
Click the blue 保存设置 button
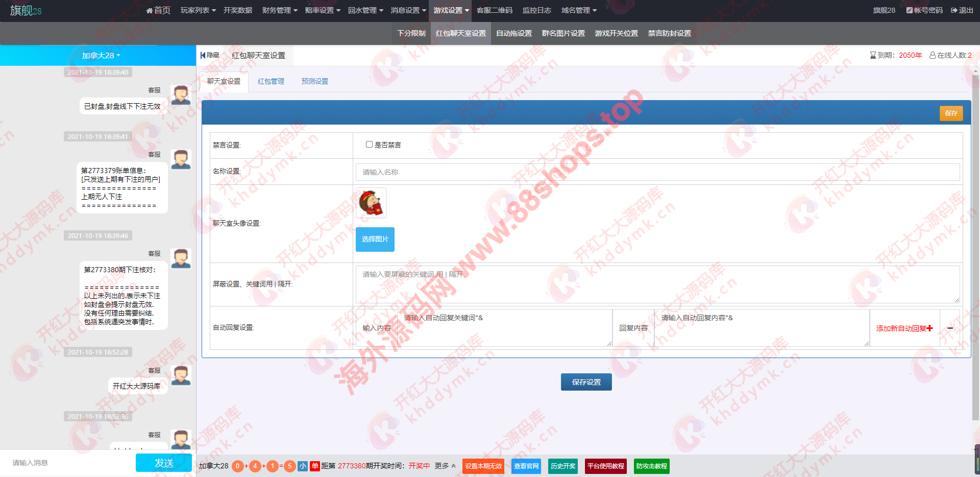pyautogui.click(x=586, y=382)
